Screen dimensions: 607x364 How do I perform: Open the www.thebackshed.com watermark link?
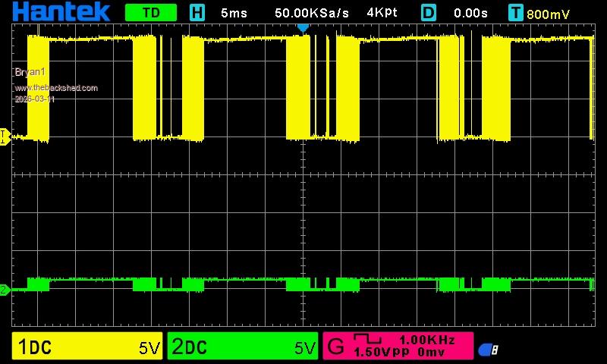pyautogui.click(x=56, y=88)
